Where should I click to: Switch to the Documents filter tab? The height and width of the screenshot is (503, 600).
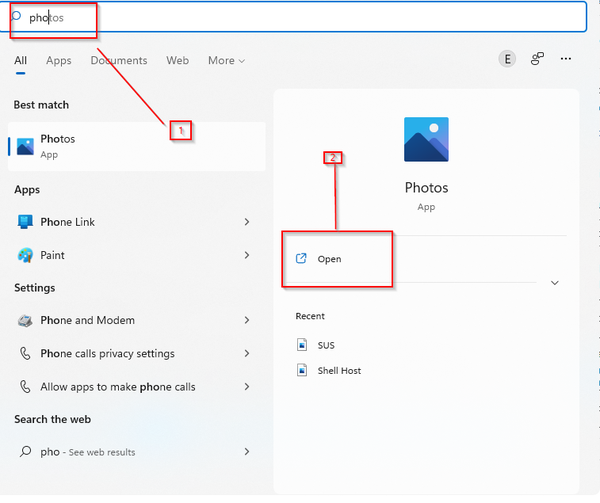119,61
